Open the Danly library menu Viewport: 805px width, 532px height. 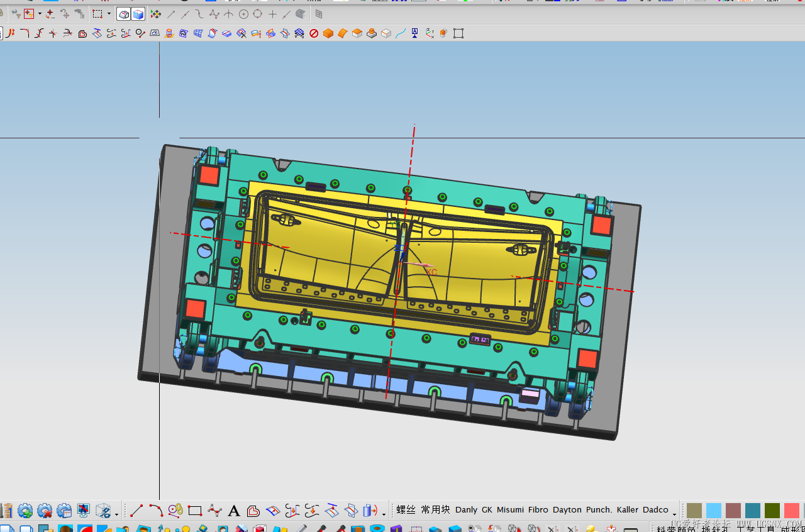[466, 510]
